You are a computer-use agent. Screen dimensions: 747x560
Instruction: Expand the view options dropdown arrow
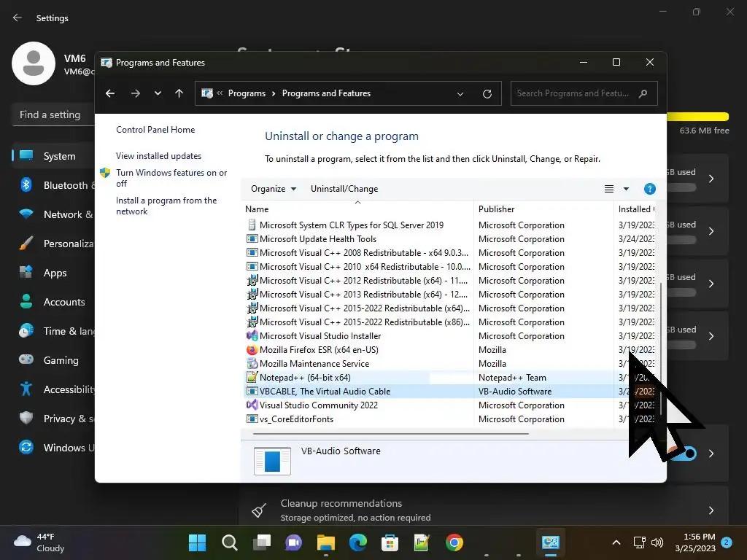(626, 189)
